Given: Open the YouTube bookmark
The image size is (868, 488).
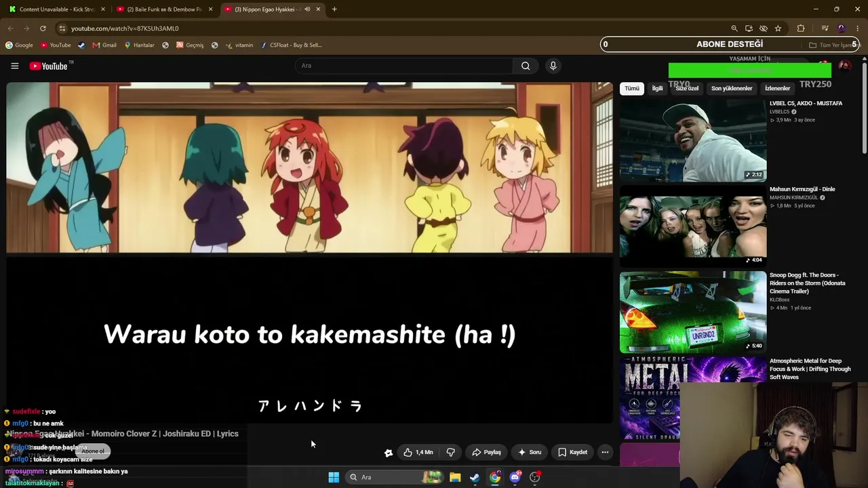Looking at the screenshot, I should point(56,45).
